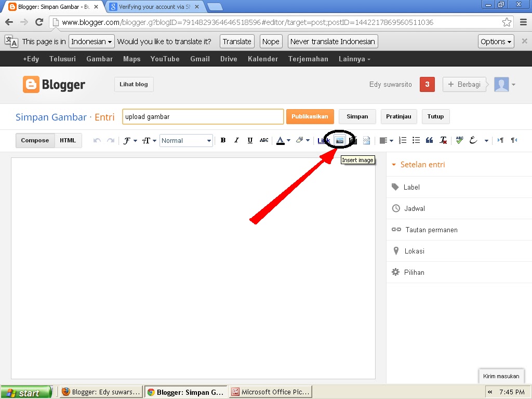The height and width of the screenshot is (399, 532).
Task: Click Never translate Indonesian
Action: 332,42
